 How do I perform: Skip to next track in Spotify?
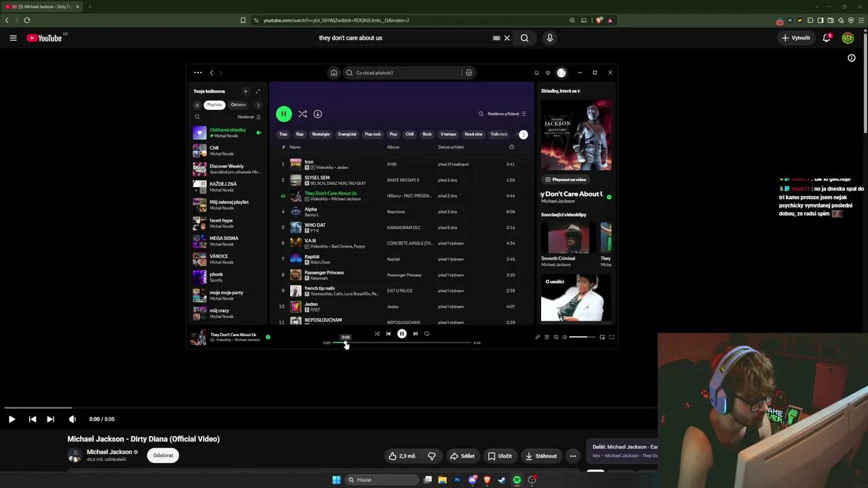[x=415, y=333]
